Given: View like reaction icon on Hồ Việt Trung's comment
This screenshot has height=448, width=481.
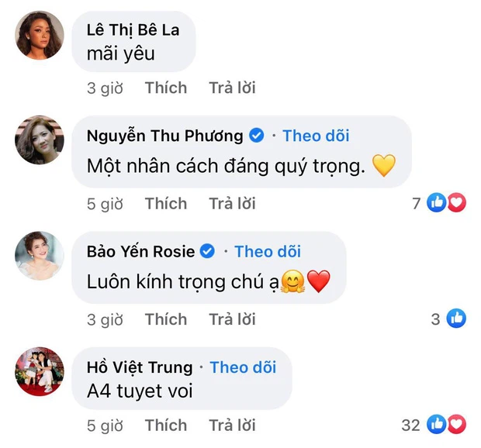Looking at the screenshot, I should [x=436, y=425].
